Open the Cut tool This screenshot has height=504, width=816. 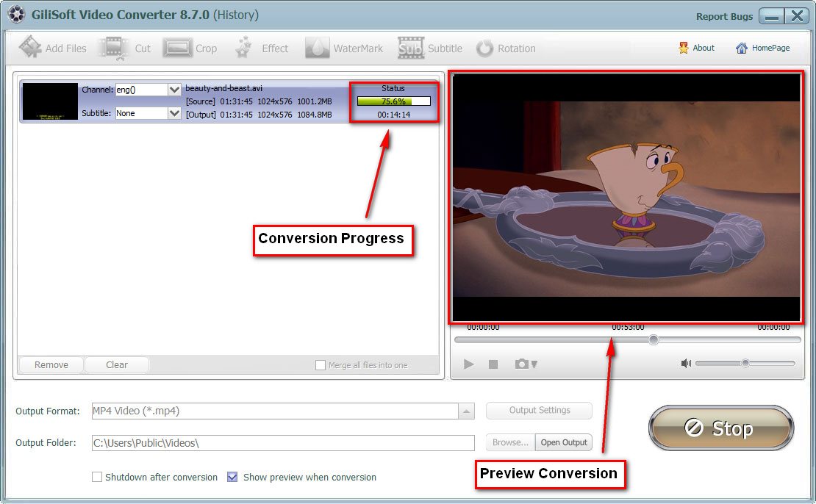point(125,48)
